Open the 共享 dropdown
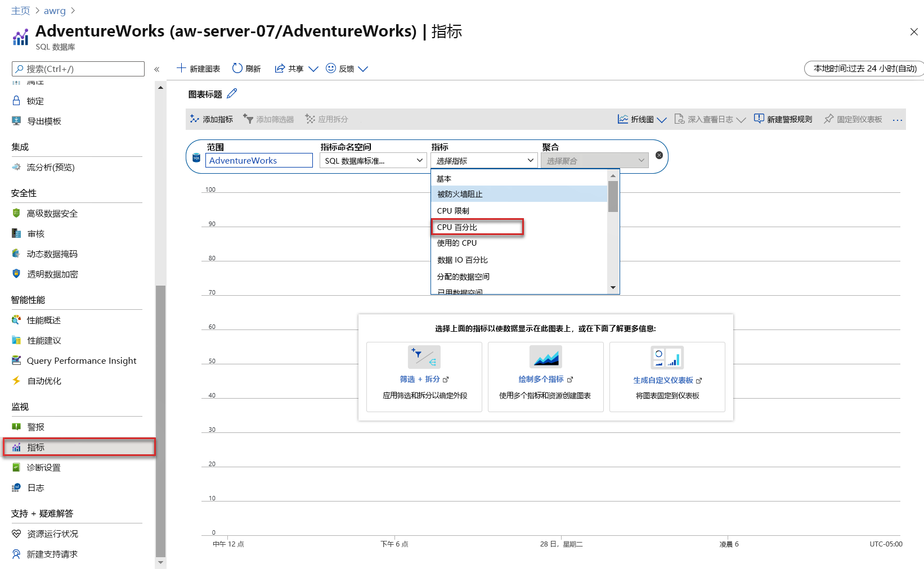The image size is (924, 569). pyautogui.click(x=296, y=69)
